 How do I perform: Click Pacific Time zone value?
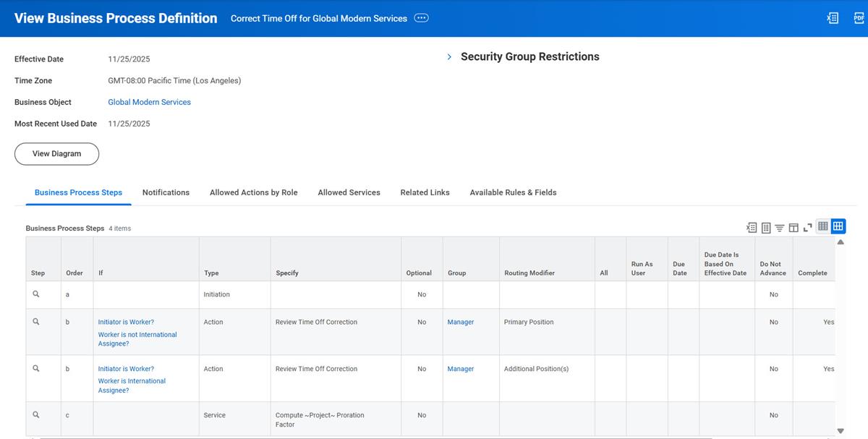[174, 80]
